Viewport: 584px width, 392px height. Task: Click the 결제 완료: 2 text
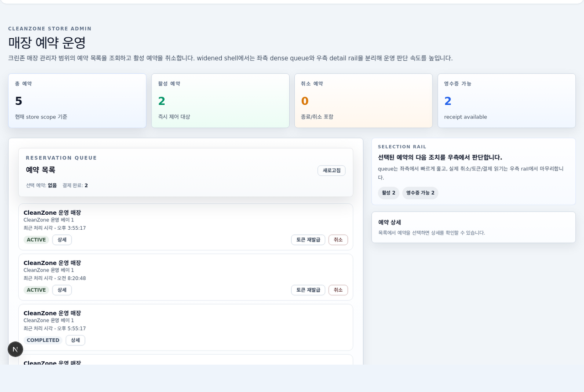(75, 186)
